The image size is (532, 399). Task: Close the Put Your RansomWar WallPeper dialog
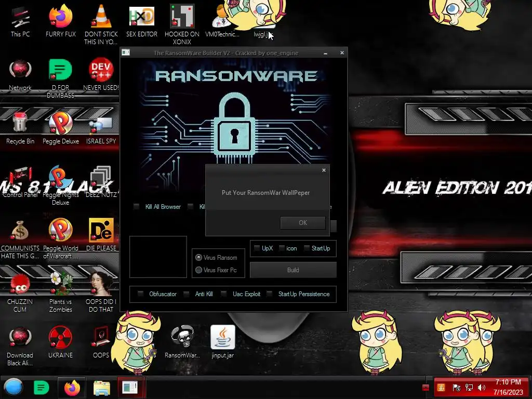[x=324, y=170]
